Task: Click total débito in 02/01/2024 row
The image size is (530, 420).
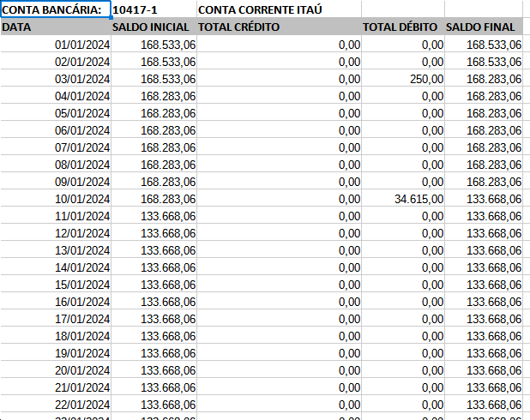Action: pyautogui.click(x=403, y=62)
